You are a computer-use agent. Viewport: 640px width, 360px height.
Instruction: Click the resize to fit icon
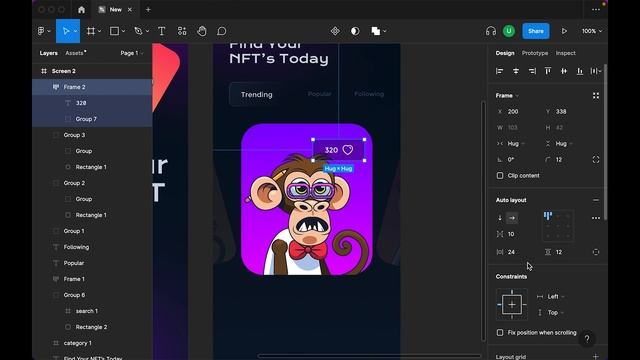coord(596,96)
